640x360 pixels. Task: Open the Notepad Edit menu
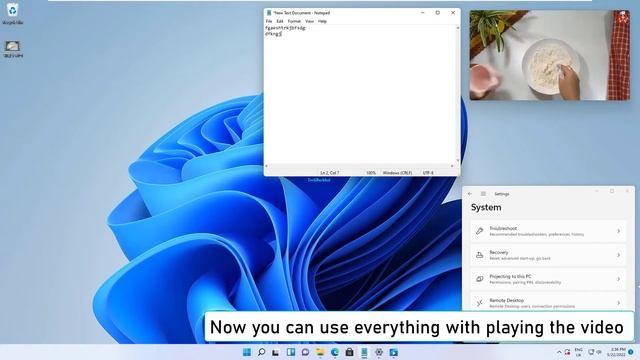pyautogui.click(x=280, y=21)
